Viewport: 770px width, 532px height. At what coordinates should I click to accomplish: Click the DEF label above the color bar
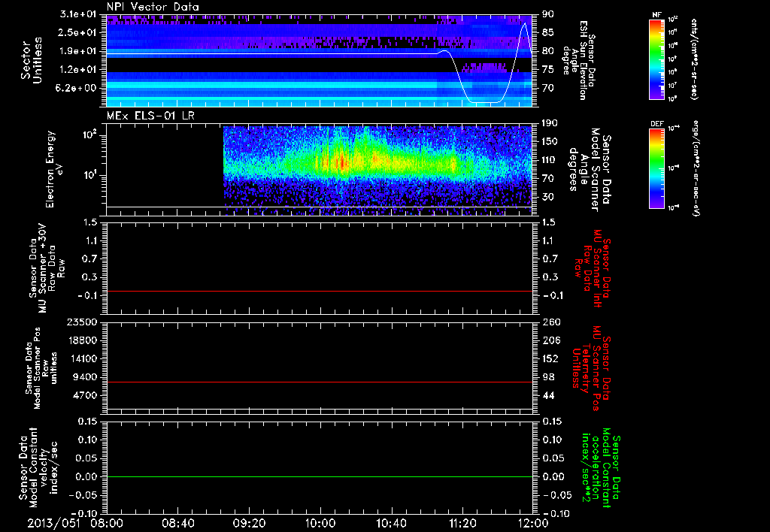coord(656,124)
